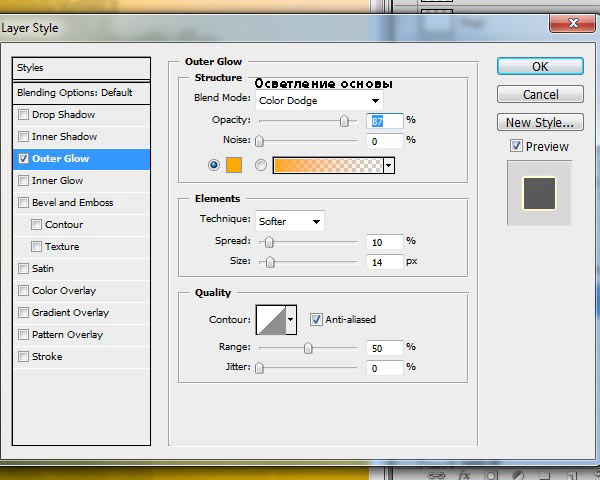Open the Bevel and Emboss settings label
This screenshot has height=480, width=600.
pyautogui.click(x=73, y=202)
